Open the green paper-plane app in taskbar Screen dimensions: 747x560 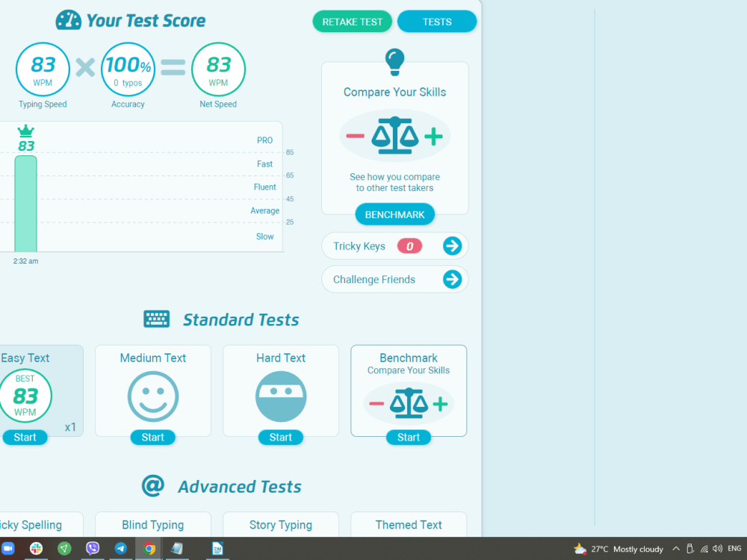pos(64,549)
